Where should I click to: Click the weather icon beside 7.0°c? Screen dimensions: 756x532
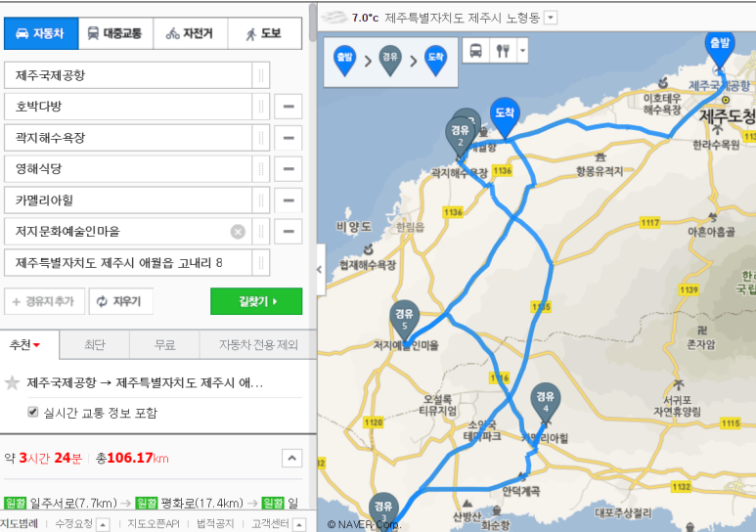(x=334, y=18)
